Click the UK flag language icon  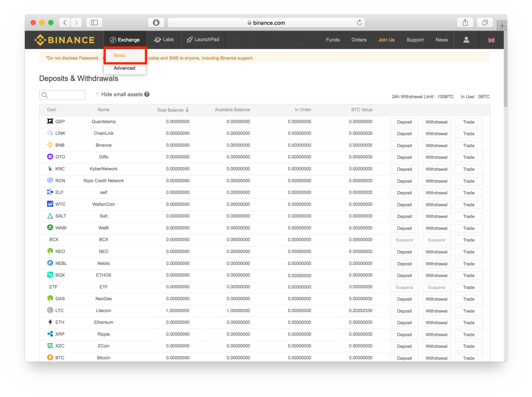click(x=491, y=40)
